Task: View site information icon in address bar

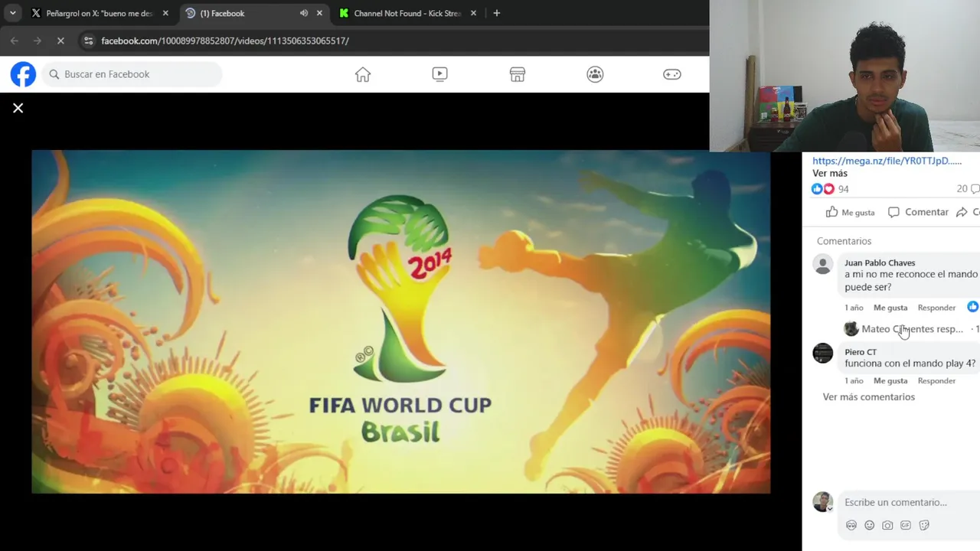Action: pyautogui.click(x=88, y=41)
